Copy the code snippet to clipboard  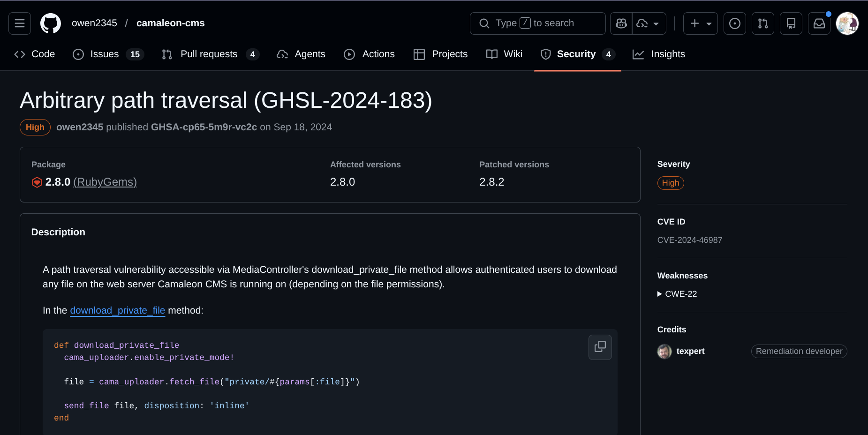(600, 347)
